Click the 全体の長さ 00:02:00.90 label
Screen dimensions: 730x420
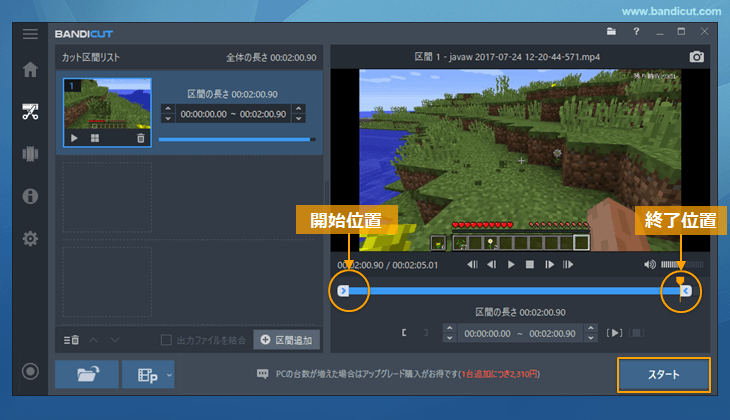(271, 58)
